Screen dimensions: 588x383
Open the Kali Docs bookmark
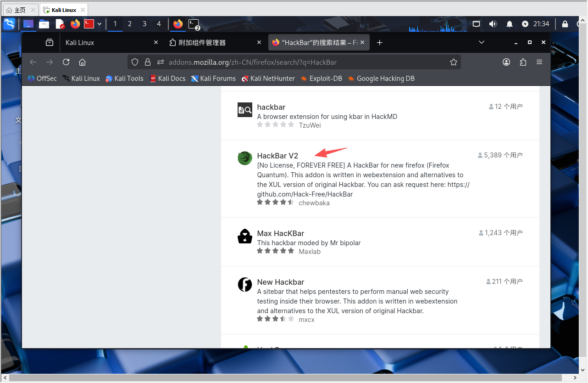click(167, 79)
